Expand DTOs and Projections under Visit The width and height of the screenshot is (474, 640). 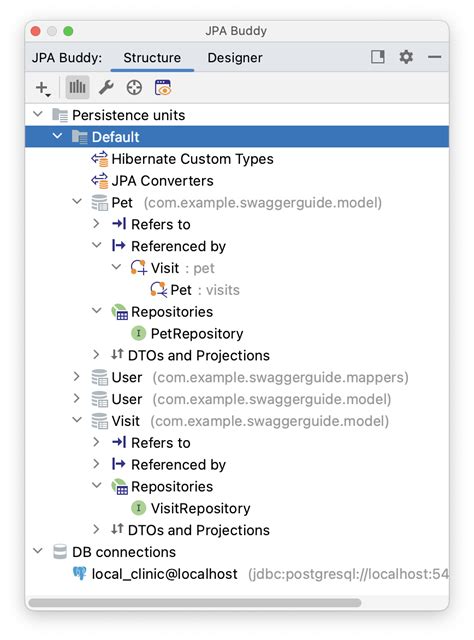(96, 529)
